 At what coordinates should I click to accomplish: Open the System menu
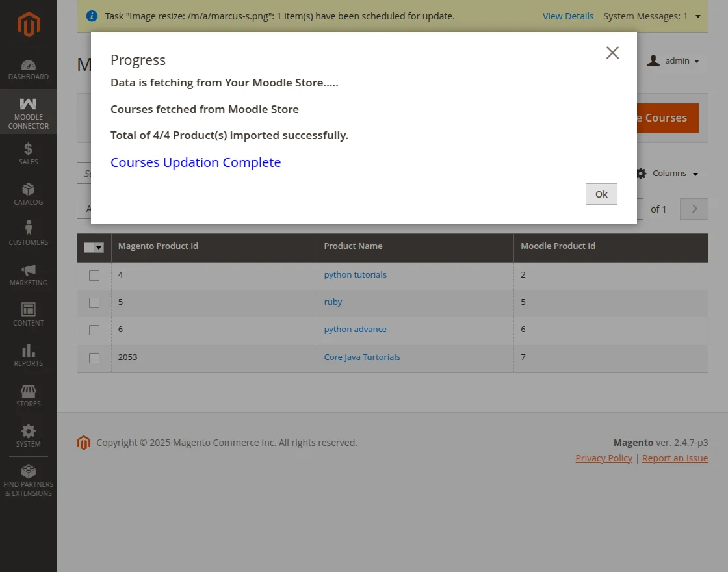(29, 436)
